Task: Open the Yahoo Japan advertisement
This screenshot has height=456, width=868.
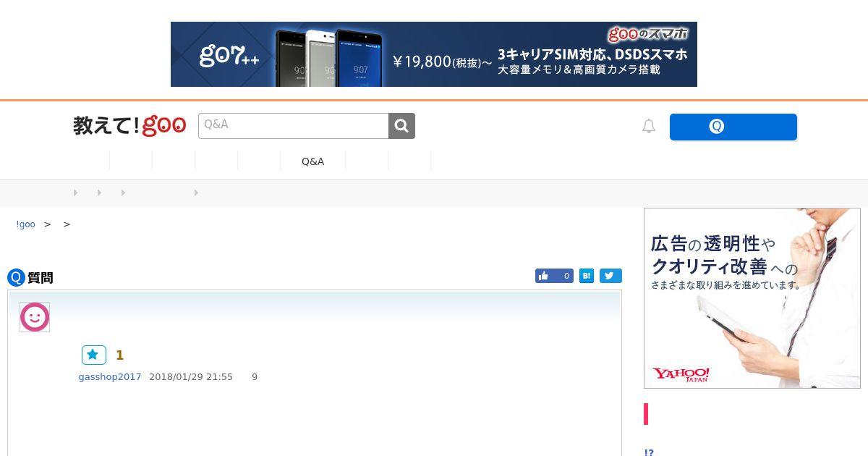Action: pos(752,298)
